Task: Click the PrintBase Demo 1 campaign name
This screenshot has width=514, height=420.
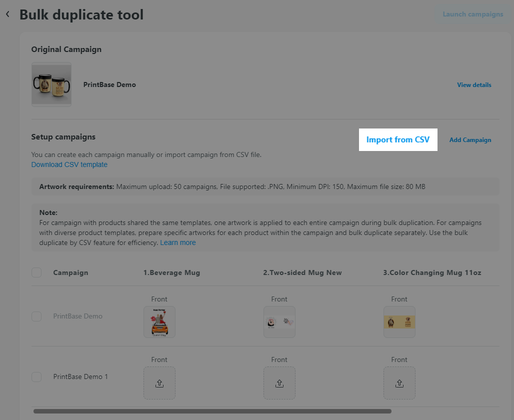Action: tap(80, 377)
